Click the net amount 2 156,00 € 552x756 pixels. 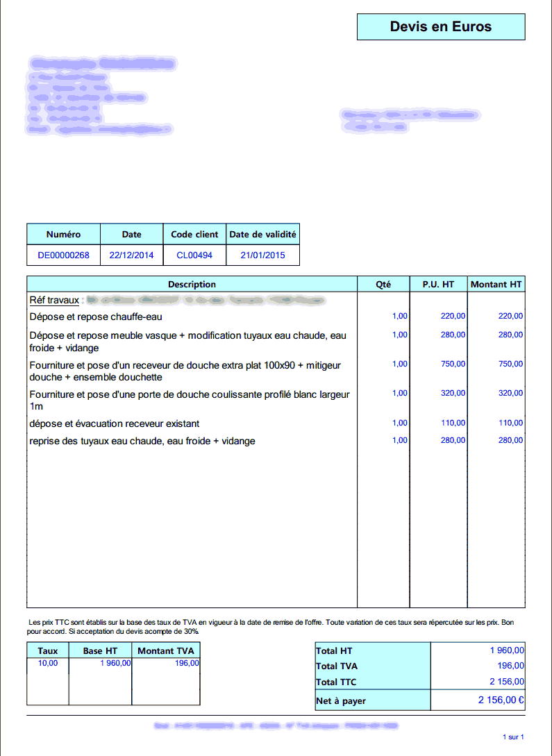[501, 700]
